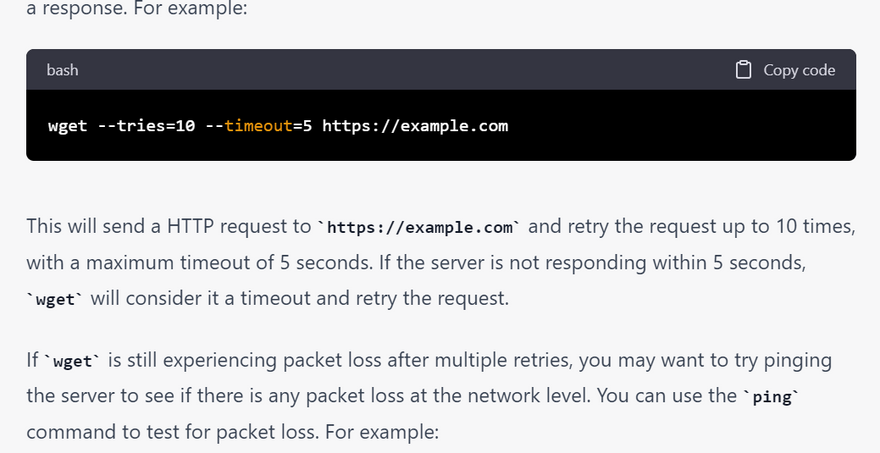Click the wget command word in code block

[67, 126]
